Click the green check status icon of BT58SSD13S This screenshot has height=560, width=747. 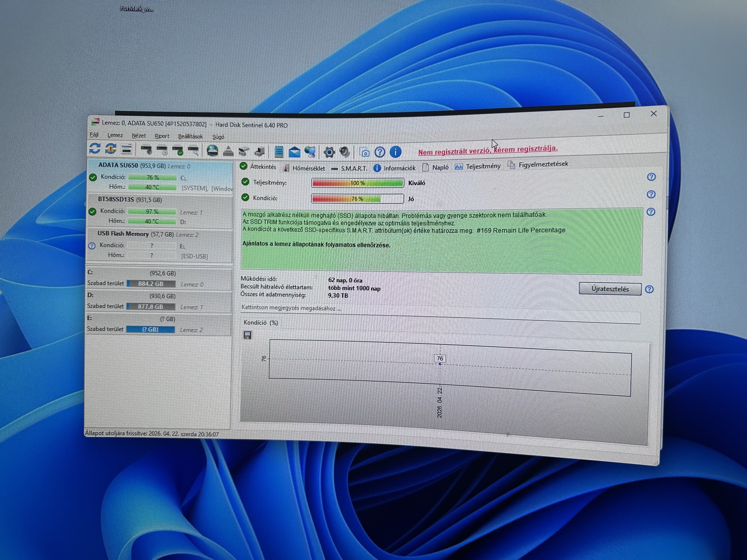pyautogui.click(x=92, y=211)
